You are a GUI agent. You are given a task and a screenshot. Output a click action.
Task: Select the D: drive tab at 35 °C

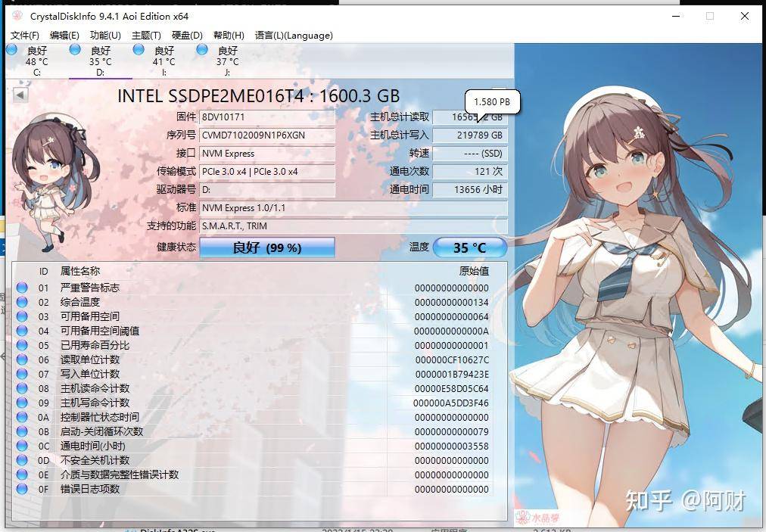(x=100, y=61)
